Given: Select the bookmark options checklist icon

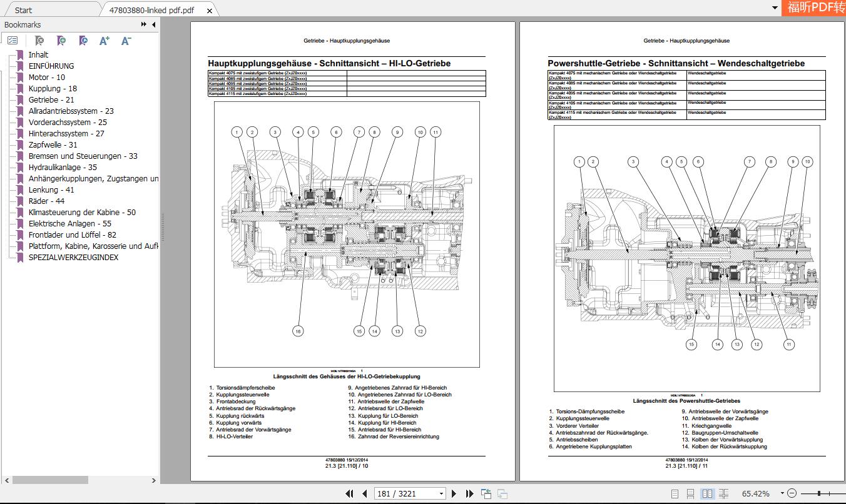Looking at the screenshot, I should tap(13, 40).
